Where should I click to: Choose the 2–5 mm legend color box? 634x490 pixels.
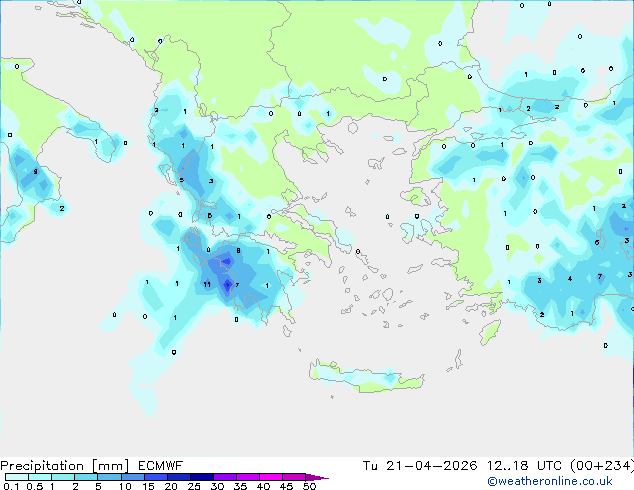[x=86, y=477]
